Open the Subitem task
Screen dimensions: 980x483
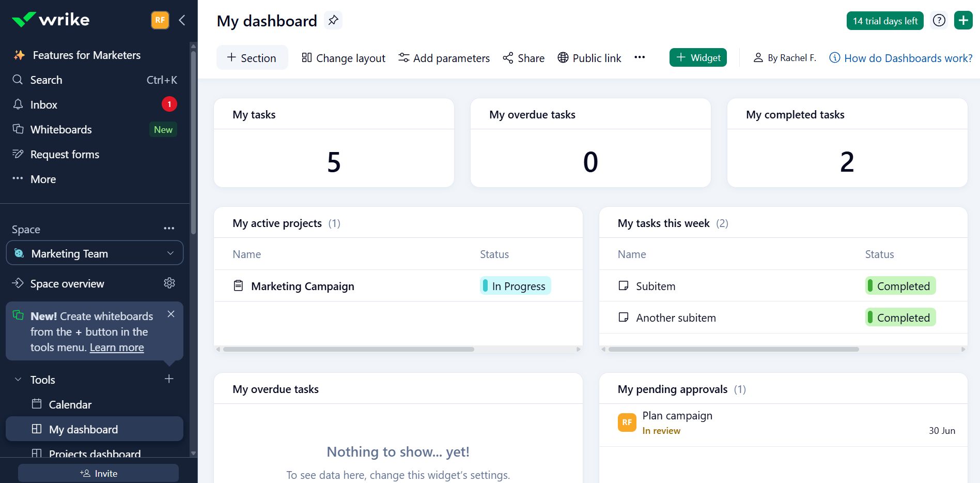tap(656, 286)
